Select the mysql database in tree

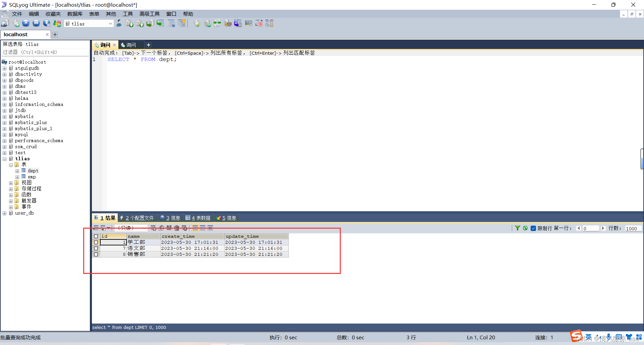click(x=21, y=135)
